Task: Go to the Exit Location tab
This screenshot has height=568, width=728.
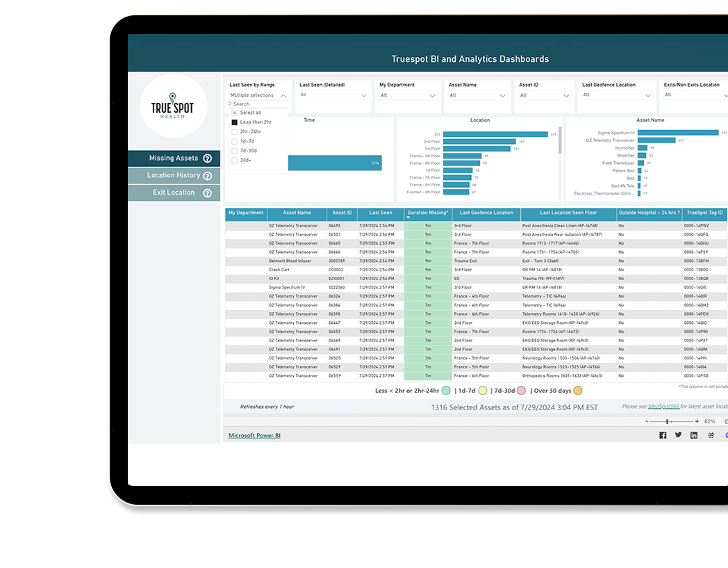Action: coord(174,193)
